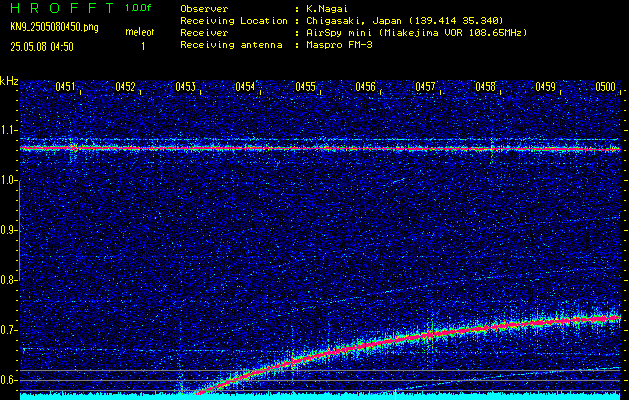Click the 0.7 frequency axis label

point(9,330)
